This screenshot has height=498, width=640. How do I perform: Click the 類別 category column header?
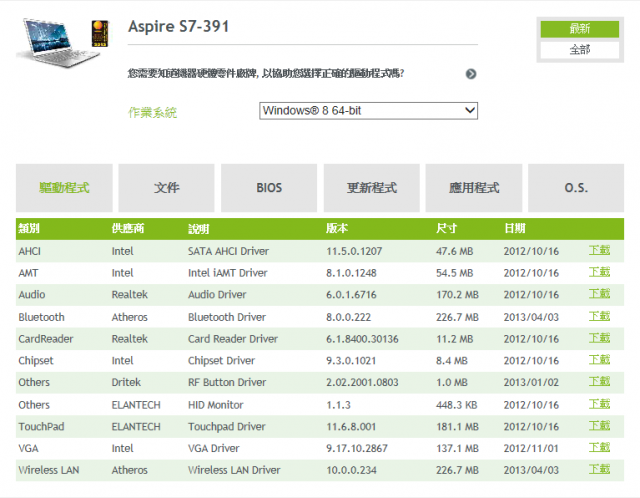pos(29,228)
